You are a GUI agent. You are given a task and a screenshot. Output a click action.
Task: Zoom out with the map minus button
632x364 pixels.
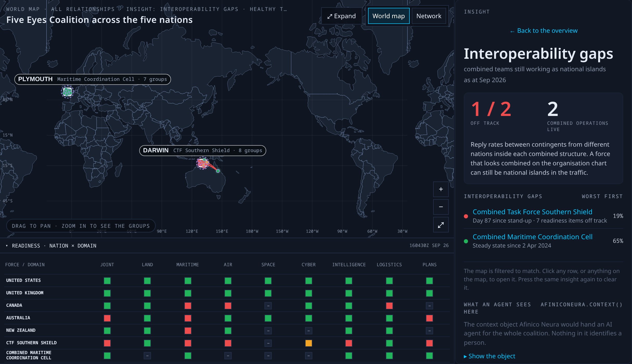(441, 207)
